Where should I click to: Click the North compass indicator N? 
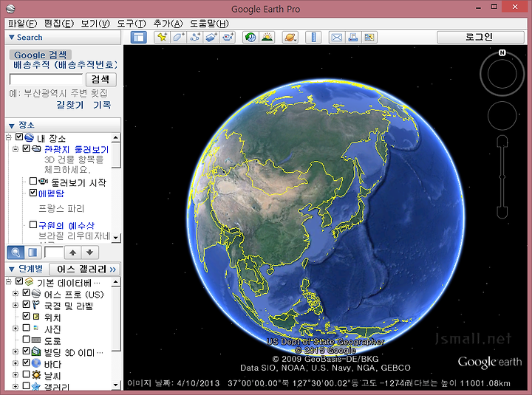tap(502, 52)
